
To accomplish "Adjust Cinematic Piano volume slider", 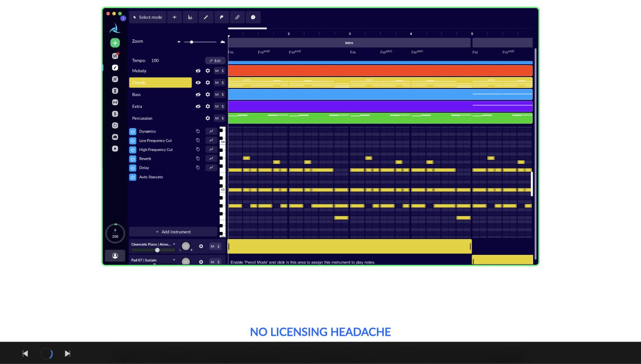I will point(157,250).
